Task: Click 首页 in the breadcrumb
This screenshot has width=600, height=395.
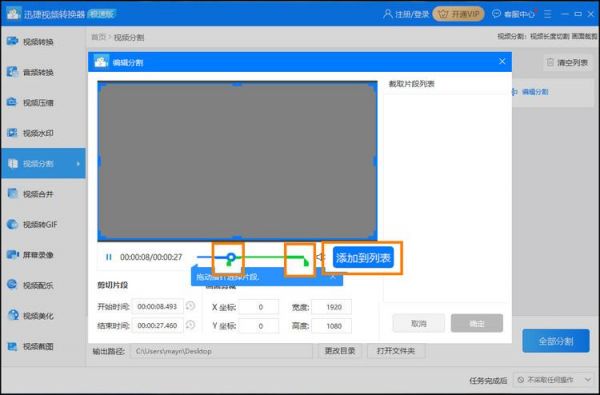Action: [98, 37]
